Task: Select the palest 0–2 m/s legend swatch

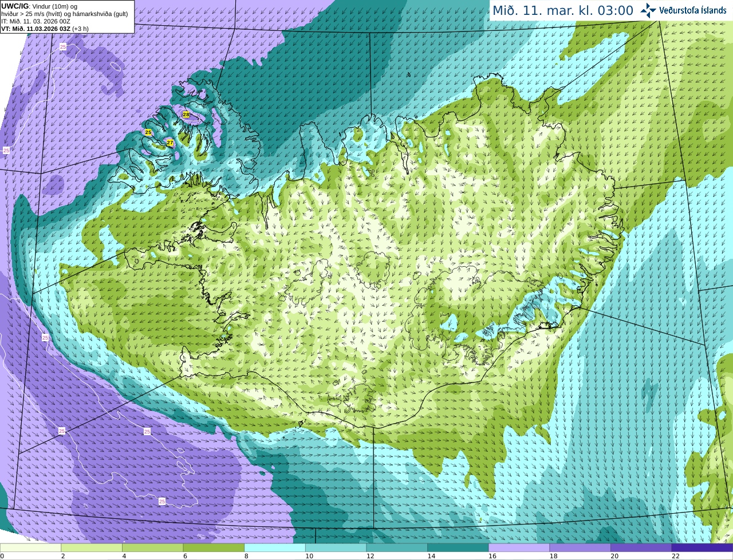Action: click(x=31, y=547)
